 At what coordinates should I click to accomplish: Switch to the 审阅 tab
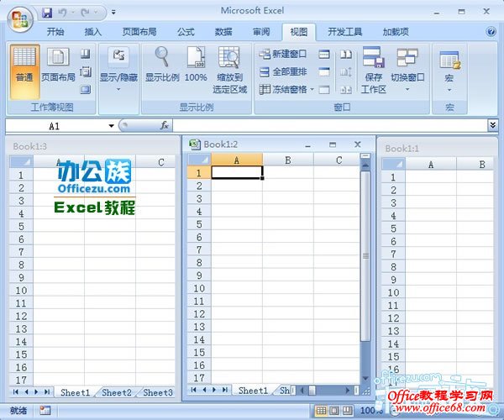coord(261,32)
